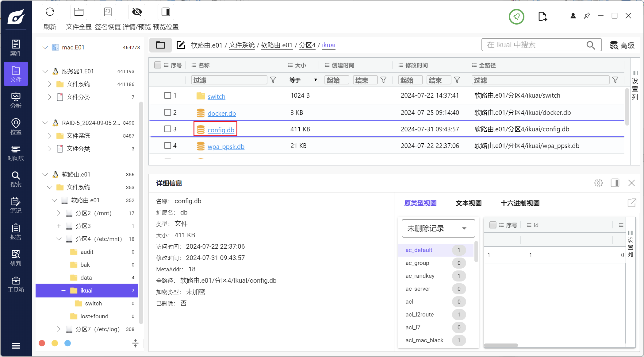The height and width of the screenshot is (357, 644).
Task: Collapse the mac.E01 tree node
Action: pos(45,47)
